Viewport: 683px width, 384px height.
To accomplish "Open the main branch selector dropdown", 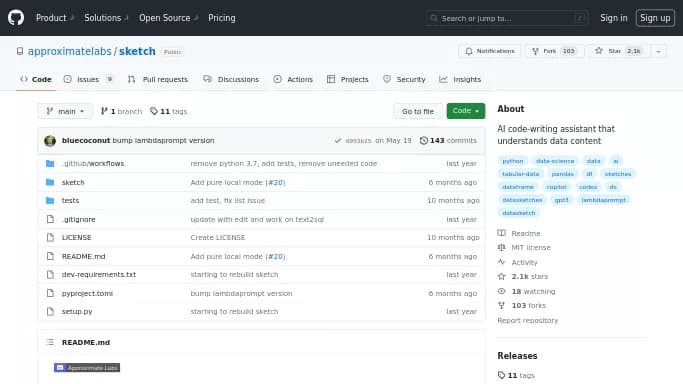I will pyautogui.click(x=65, y=111).
